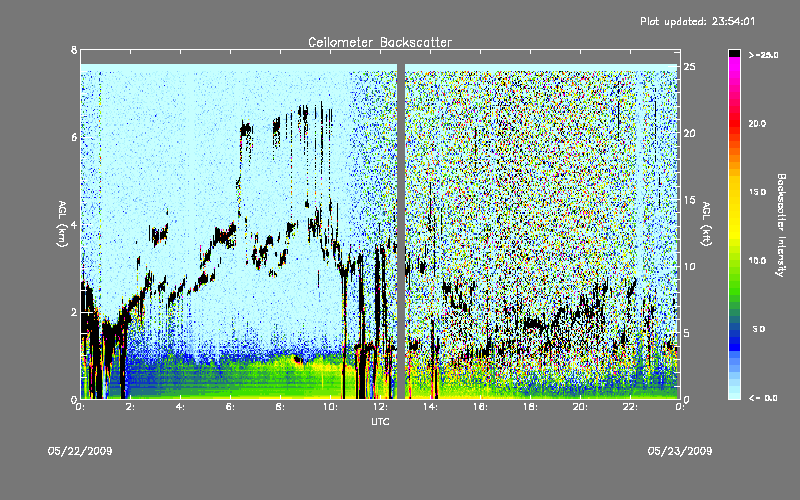Click the 'Plot updated: 23:54:01' timestamp
The width and height of the screenshot is (800, 500).
(697, 21)
